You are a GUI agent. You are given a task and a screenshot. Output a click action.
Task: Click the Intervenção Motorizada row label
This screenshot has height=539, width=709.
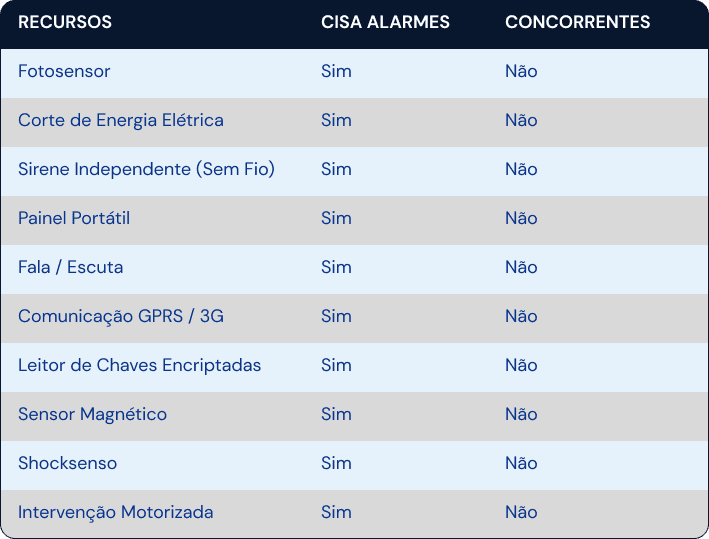pos(116,512)
